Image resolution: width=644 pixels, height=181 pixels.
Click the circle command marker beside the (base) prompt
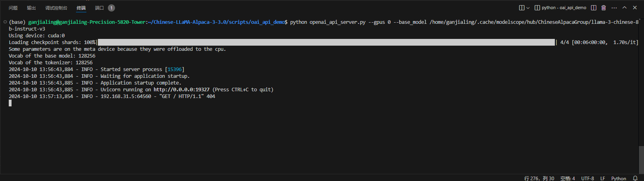(5, 22)
